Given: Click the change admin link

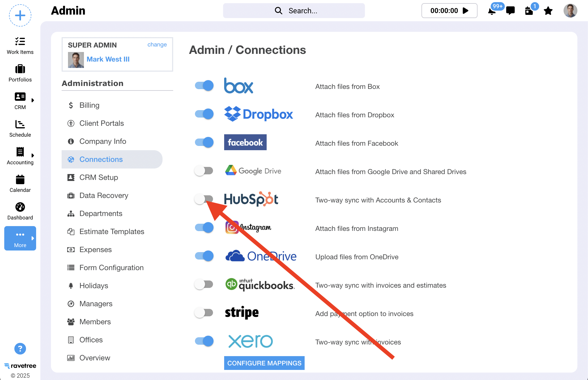Looking at the screenshot, I should [157, 45].
